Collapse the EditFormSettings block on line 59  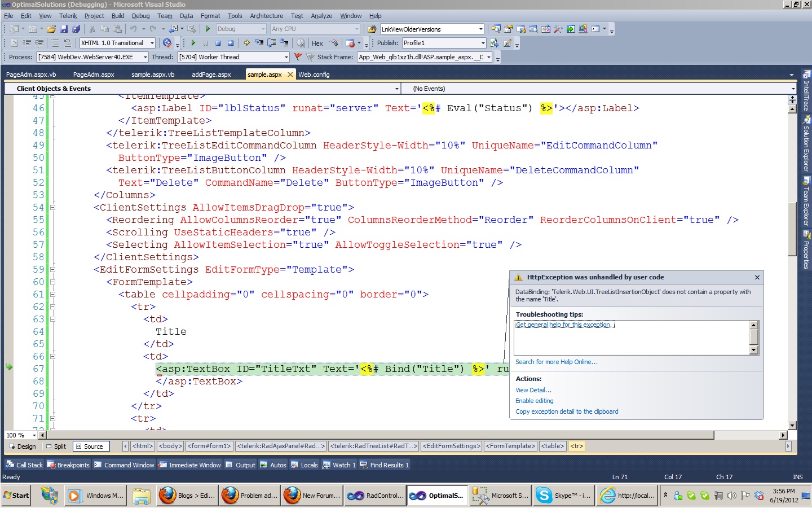[52, 270]
